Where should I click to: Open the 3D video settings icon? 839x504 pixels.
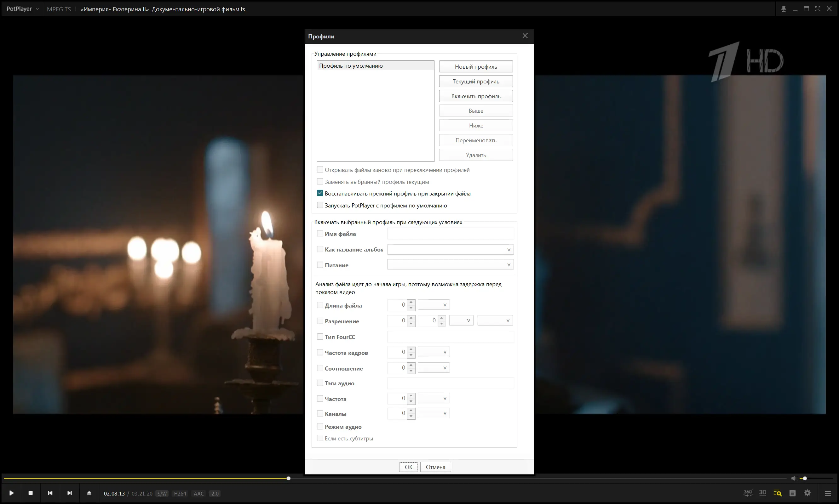pos(762,492)
